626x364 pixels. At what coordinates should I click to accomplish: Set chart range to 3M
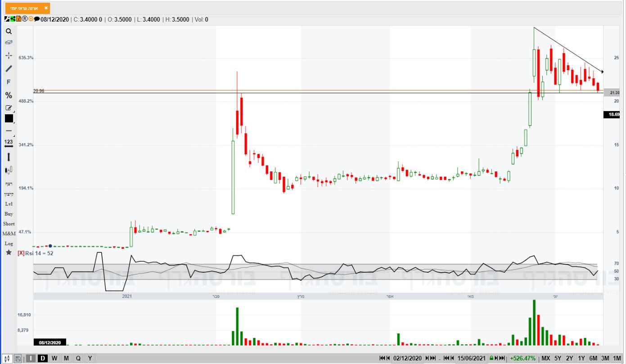605,358
